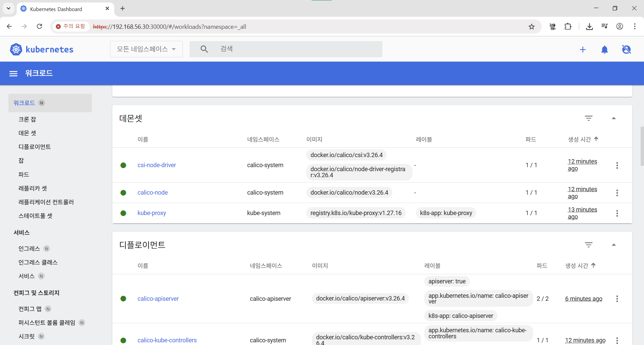
Task: Open the csi-node-driver daemonset link
Action: 157,165
